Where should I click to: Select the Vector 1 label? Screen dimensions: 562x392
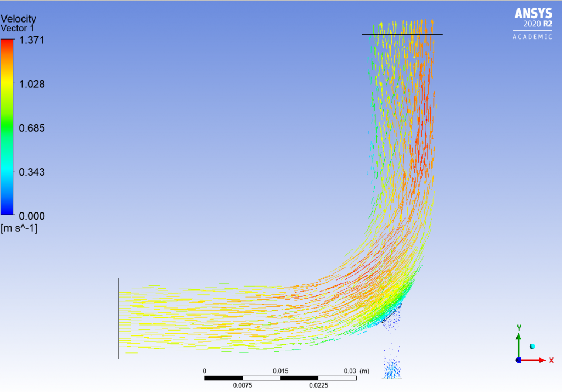[x=19, y=27]
